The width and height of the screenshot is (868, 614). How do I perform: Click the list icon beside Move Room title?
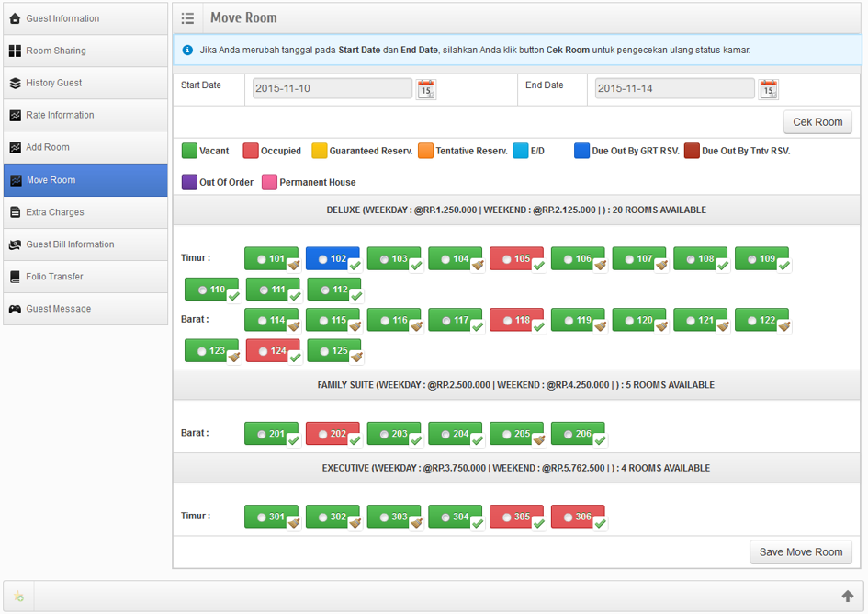click(x=187, y=18)
